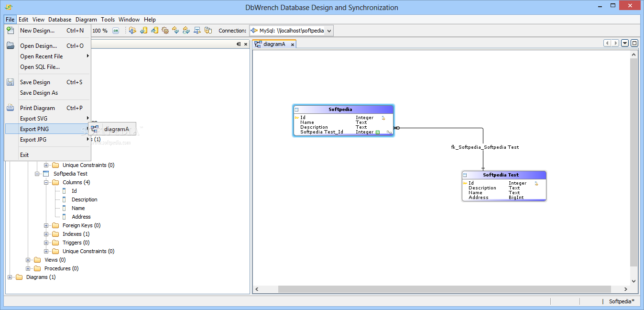The height and width of the screenshot is (310, 644).
Task: Click the Softpedia Test table icon in tree
Action: tap(46, 174)
